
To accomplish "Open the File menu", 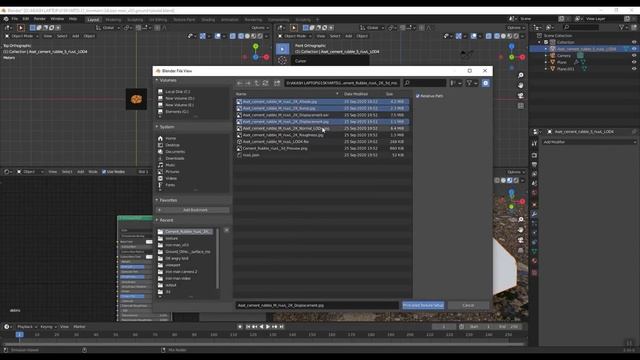I will 14,19.
